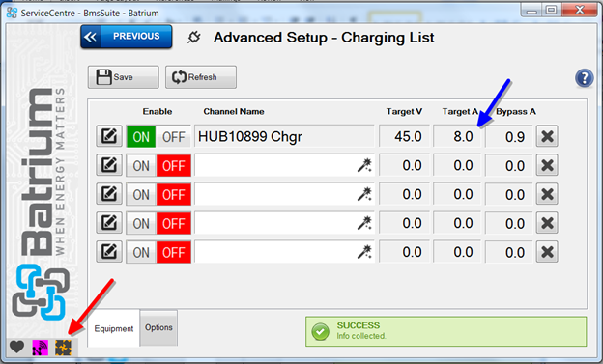This screenshot has width=603, height=364.
Task: Switch to the Equipment tab
Action: tap(113, 328)
